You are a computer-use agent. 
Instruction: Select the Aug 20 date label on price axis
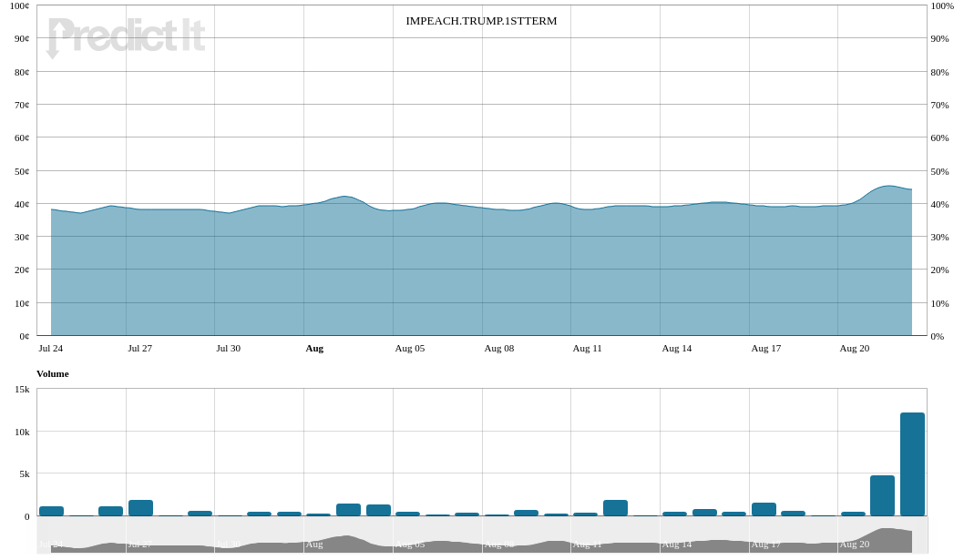[x=854, y=348]
